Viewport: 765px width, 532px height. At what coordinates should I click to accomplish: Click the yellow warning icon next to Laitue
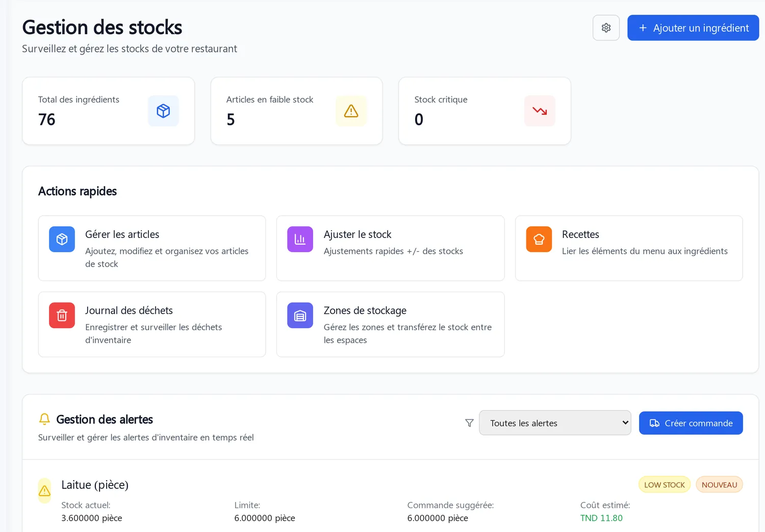[x=45, y=490]
